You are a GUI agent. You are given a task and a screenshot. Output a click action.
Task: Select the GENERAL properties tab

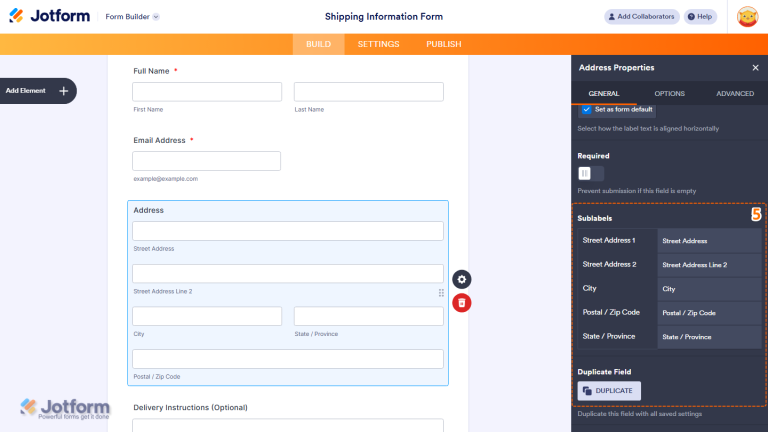point(604,94)
